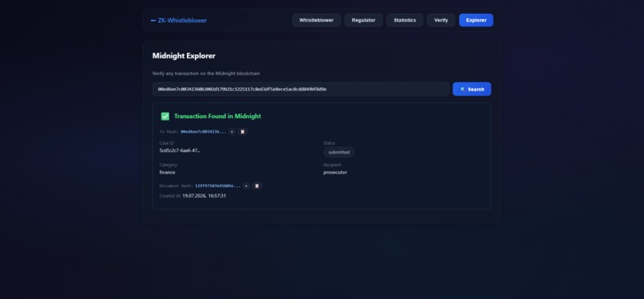Screen dimensions: 644x299
Task: Copy the Tx Hash to clipboard
Action: pyautogui.click(x=242, y=131)
